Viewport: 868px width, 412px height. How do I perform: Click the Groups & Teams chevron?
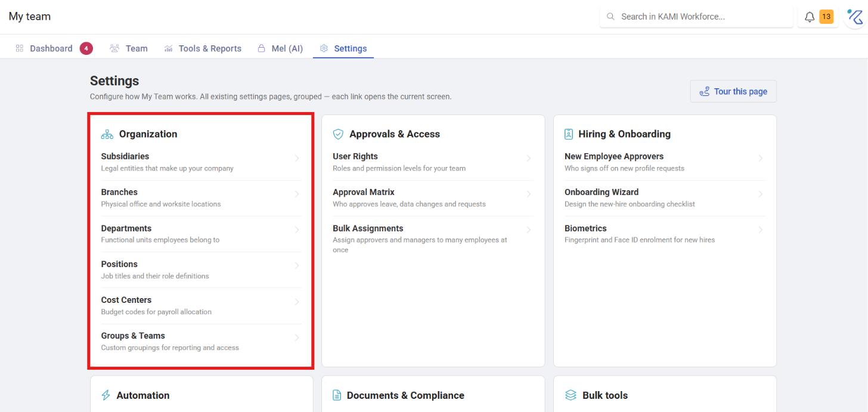[297, 338]
